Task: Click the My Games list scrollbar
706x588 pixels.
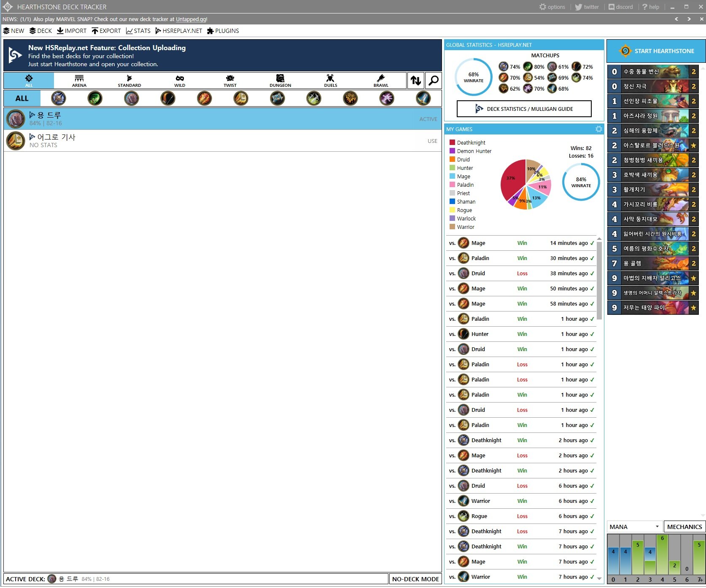Action: (x=599, y=281)
